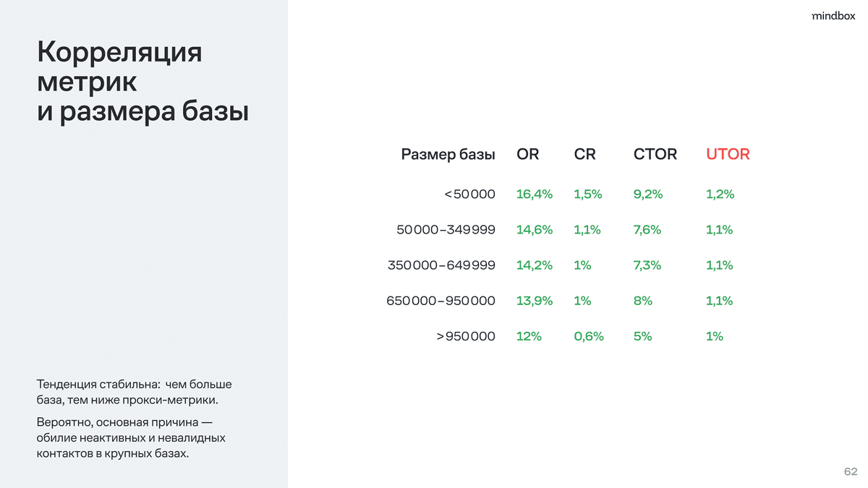Click the 0,6% CR value
868x488 pixels.
589,336
